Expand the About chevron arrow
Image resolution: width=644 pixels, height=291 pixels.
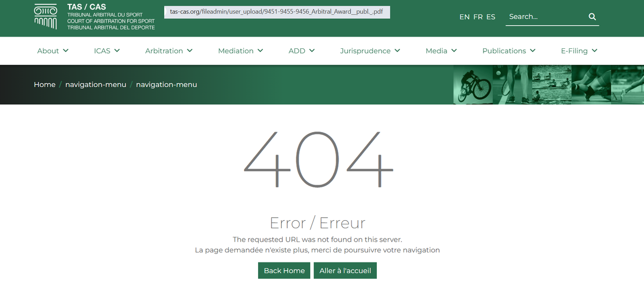[x=66, y=51]
